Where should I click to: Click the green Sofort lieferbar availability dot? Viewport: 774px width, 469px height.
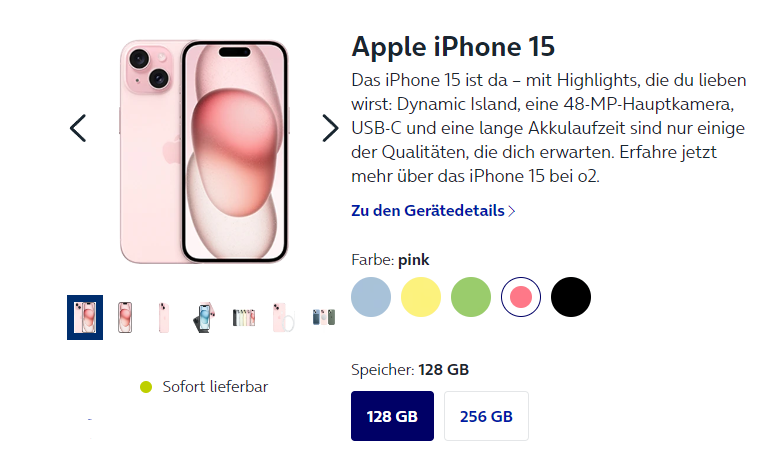point(146,387)
